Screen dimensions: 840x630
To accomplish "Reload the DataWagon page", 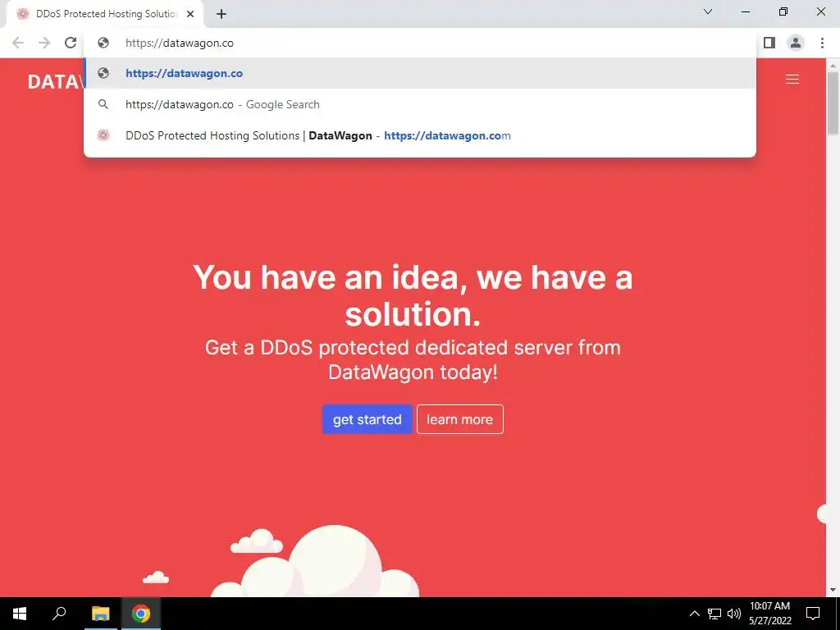I will pos(71,43).
